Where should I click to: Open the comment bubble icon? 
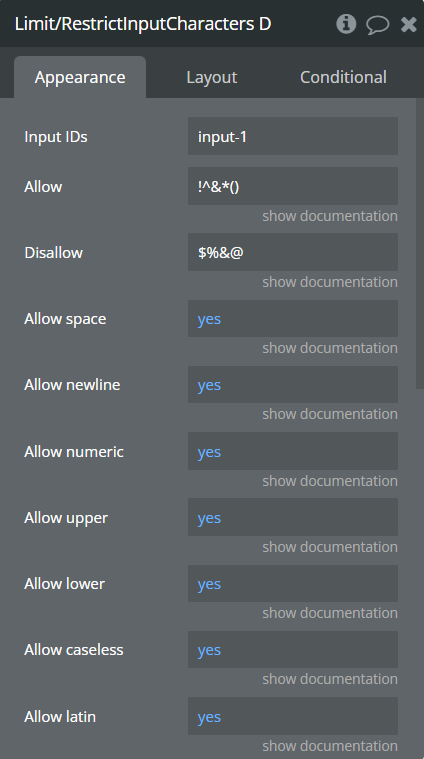[378, 24]
